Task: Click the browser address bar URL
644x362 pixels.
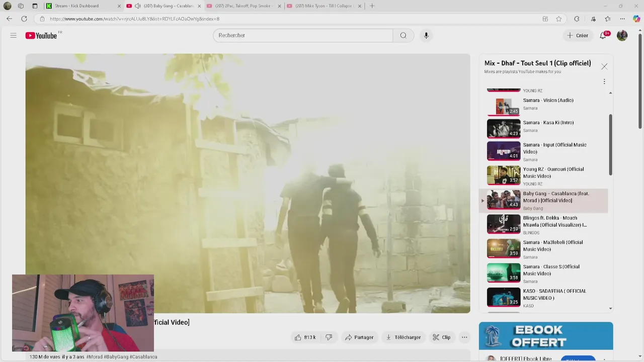Action: 134,19
